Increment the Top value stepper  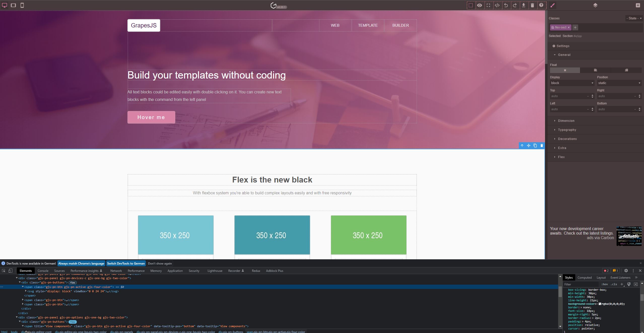(x=592, y=95)
